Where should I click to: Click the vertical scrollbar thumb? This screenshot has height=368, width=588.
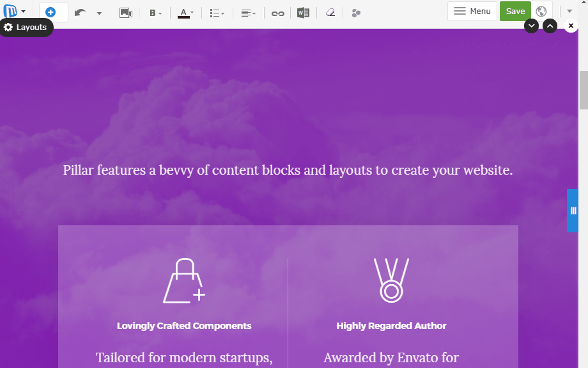coord(584,90)
